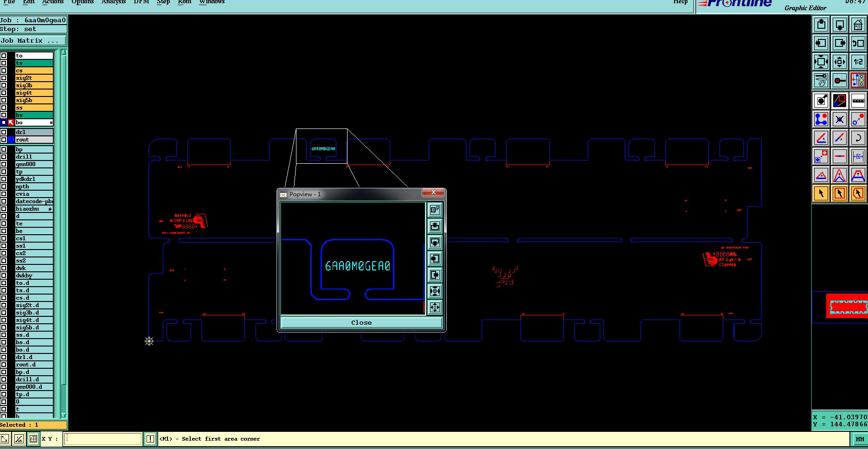Open the Rout menu
This screenshot has height=449, width=868.
[x=185, y=2]
